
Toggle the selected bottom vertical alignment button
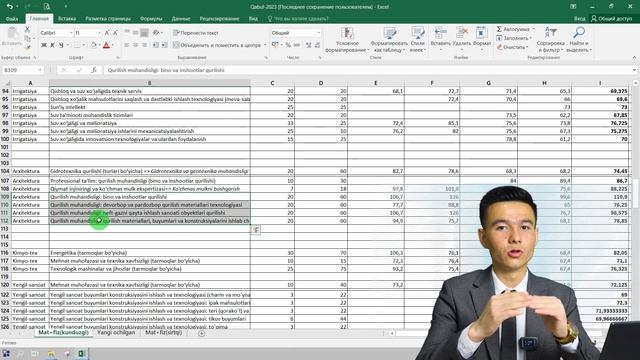144,33
